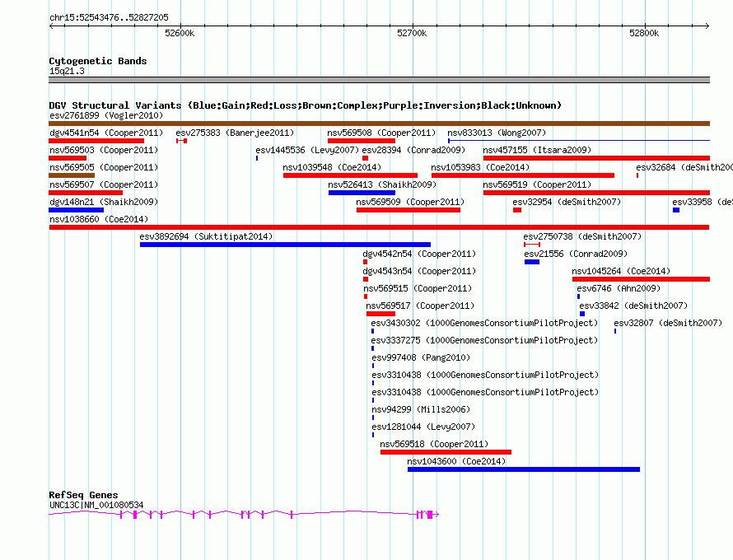This screenshot has height=560, width=733.
Task: Select the nsv569517 (Cooper2011) label
Action: [420, 306]
